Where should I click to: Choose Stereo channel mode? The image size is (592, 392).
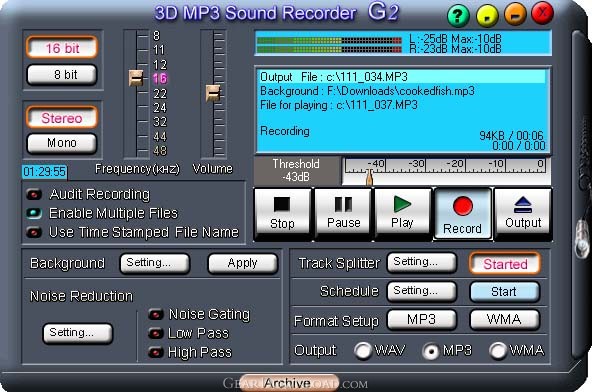pos(62,118)
